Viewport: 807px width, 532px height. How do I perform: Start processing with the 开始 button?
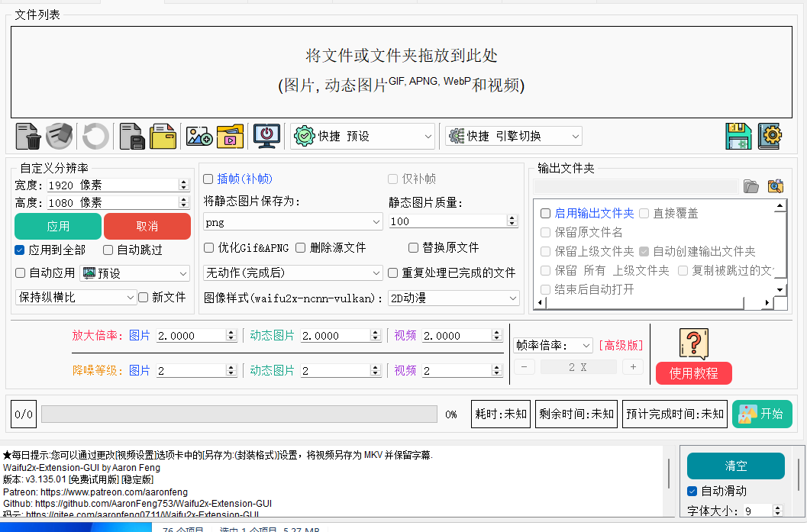point(761,414)
